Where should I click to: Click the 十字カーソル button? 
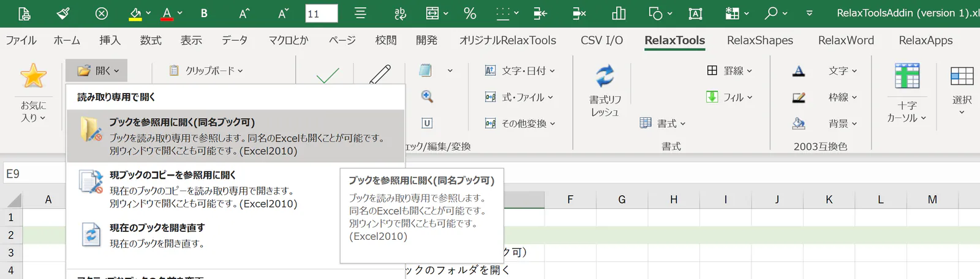click(x=907, y=93)
